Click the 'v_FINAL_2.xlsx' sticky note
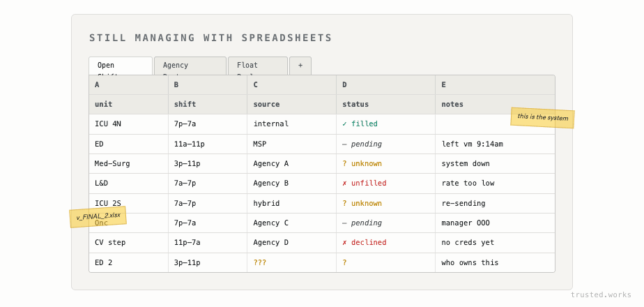Screen dimensions: 644x307 point(98,216)
